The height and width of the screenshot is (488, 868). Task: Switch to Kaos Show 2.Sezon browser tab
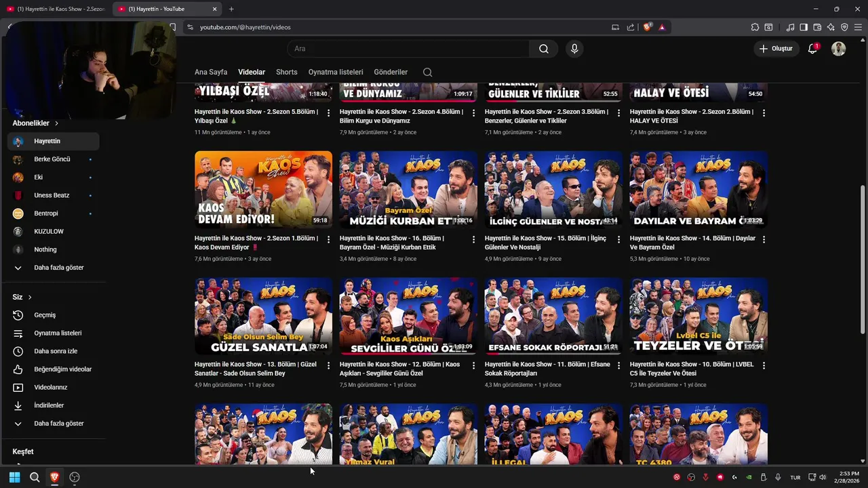coord(56,9)
